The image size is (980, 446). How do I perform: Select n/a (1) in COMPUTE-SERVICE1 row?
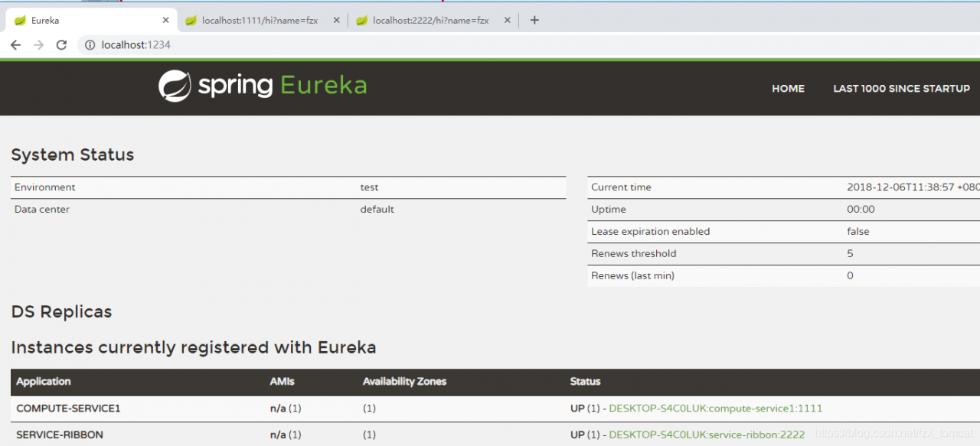point(286,409)
